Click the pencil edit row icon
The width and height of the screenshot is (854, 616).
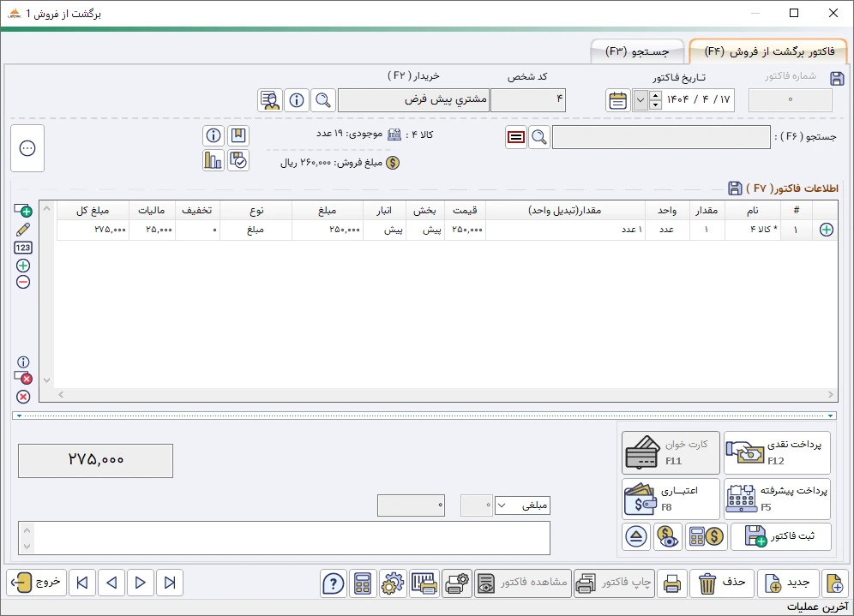click(23, 230)
